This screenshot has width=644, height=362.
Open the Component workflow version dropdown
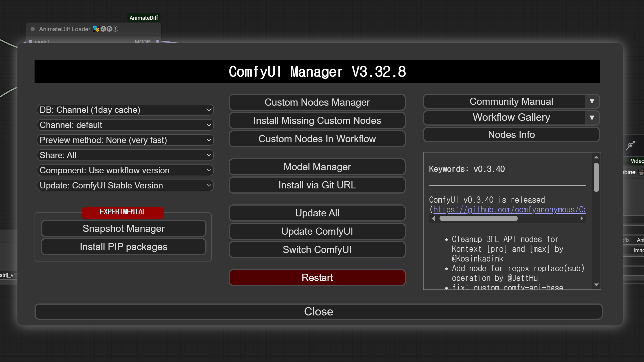pyautogui.click(x=125, y=170)
